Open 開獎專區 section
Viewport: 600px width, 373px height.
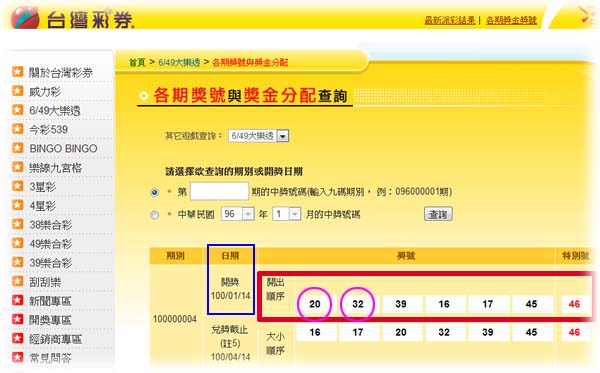pyautogui.click(x=50, y=320)
